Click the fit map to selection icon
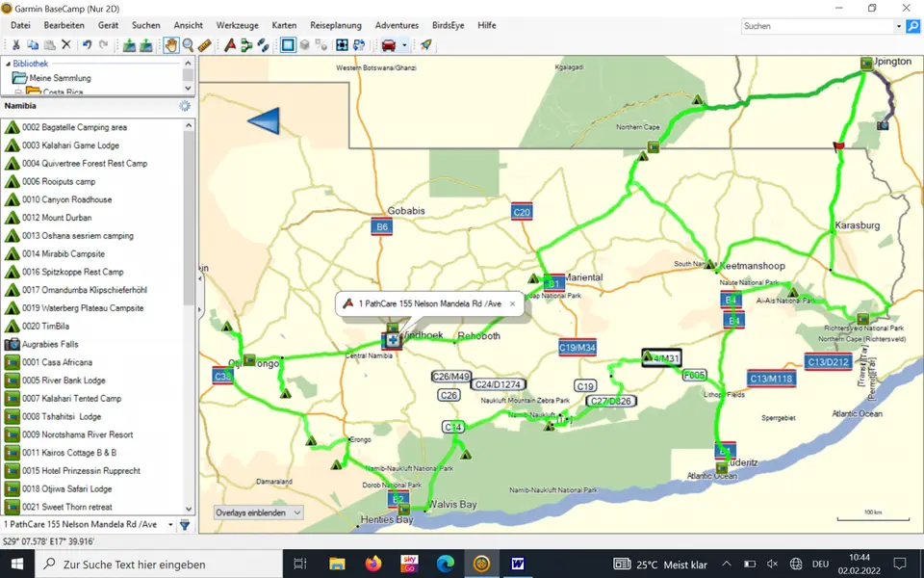924x578 pixels. (342, 45)
